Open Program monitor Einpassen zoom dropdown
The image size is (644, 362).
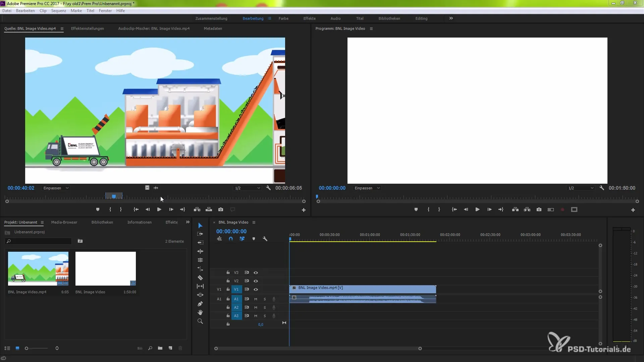[x=367, y=188]
